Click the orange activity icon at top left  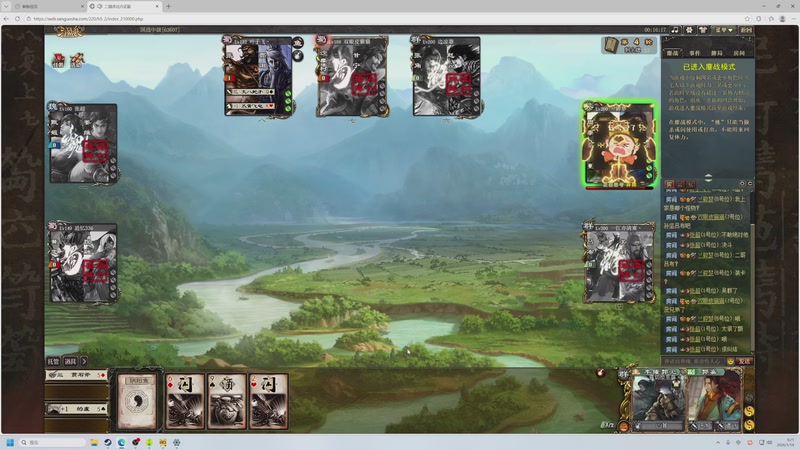[77, 60]
